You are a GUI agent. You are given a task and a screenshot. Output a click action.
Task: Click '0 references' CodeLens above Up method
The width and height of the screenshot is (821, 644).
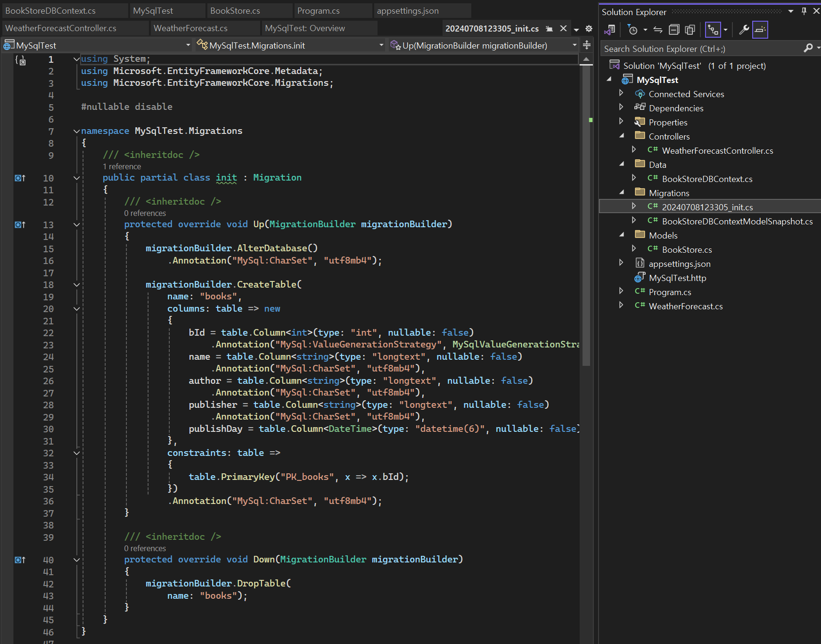click(x=145, y=213)
